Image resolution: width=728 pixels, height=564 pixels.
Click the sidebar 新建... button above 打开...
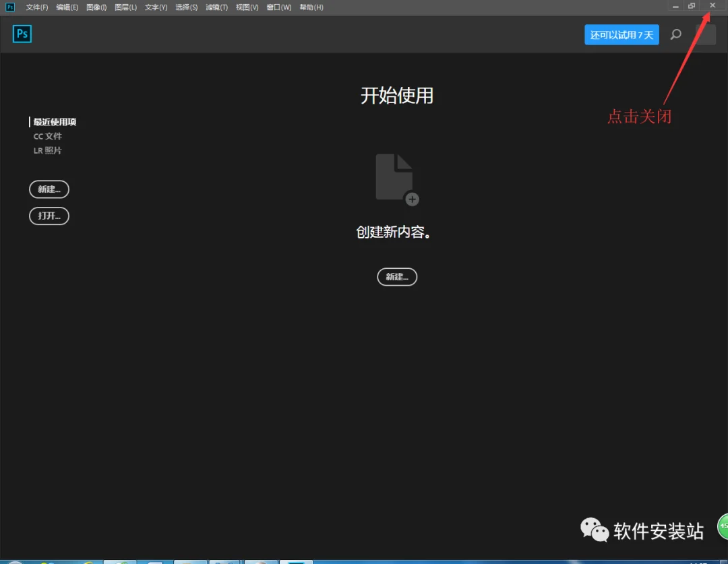tap(49, 189)
